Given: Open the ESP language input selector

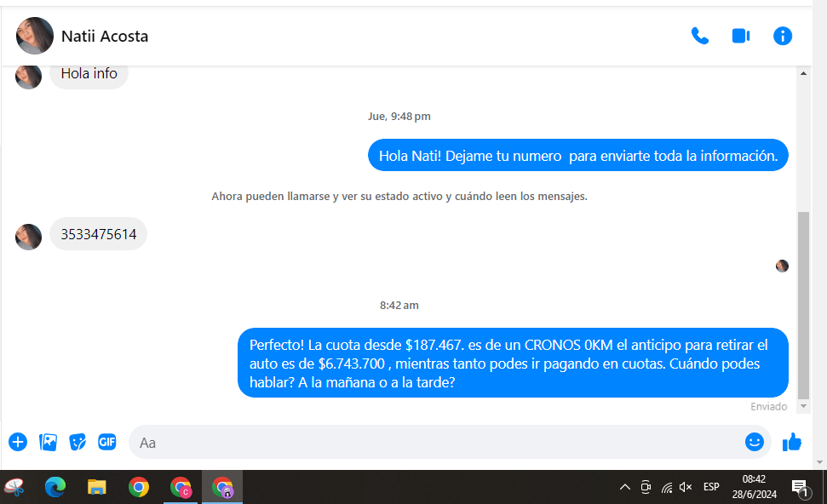Looking at the screenshot, I should [711, 488].
